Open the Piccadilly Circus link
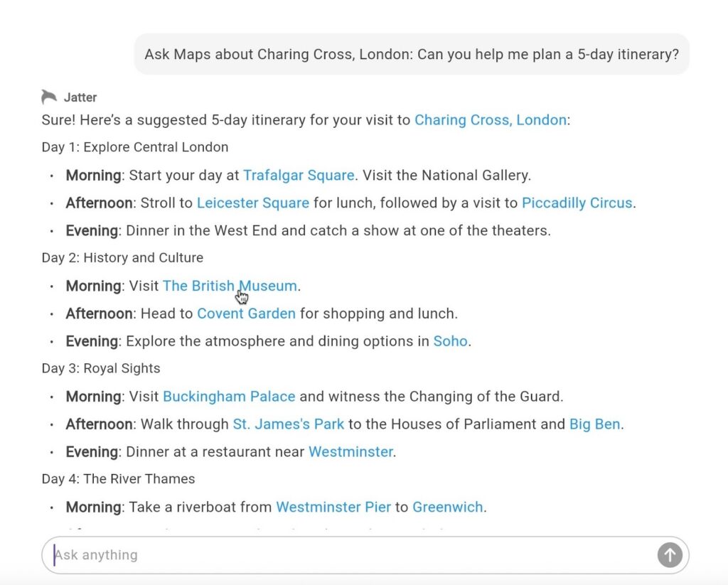Image resolution: width=728 pixels, height=585 pixels. click(x=577, y=203)
